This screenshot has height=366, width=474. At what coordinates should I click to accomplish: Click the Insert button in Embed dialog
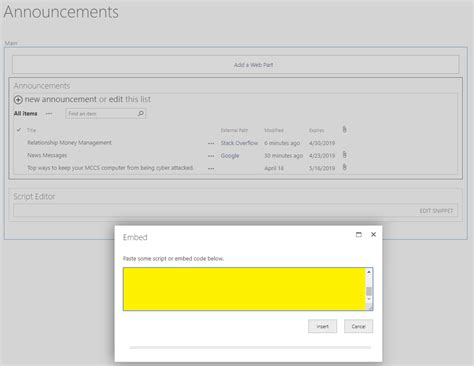click(322, 326)
